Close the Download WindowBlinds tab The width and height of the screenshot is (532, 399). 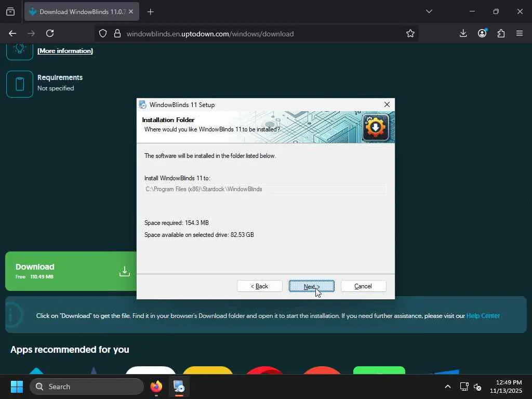coord(131,11)
